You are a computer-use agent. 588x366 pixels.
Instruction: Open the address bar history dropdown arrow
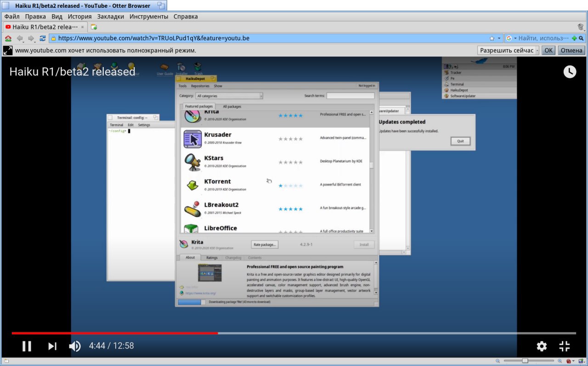click(499, 39)
